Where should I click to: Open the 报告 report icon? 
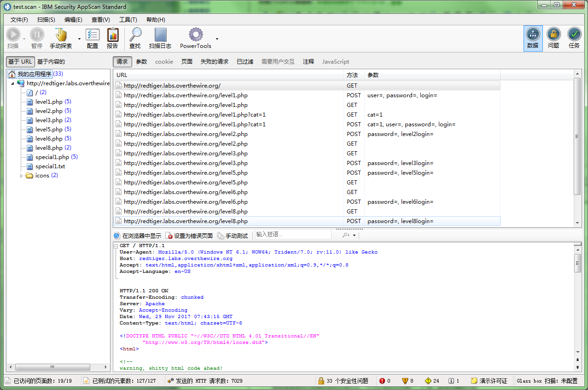tap(112, 35)
